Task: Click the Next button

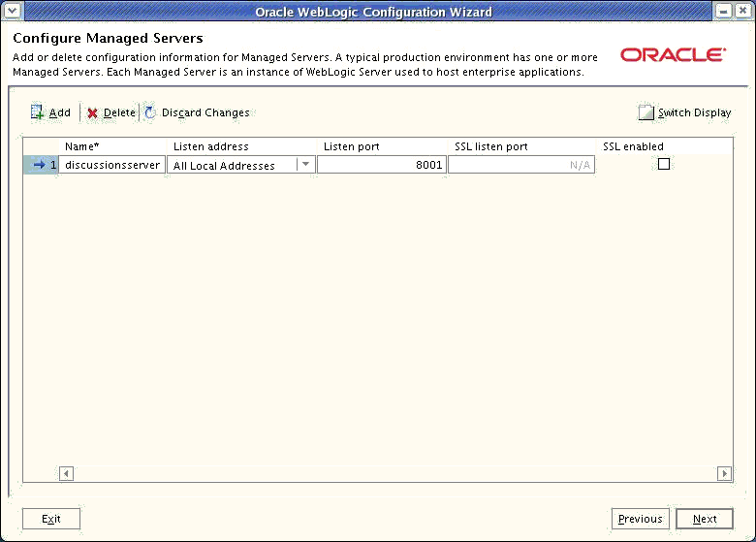Action: tap(705, 519)
